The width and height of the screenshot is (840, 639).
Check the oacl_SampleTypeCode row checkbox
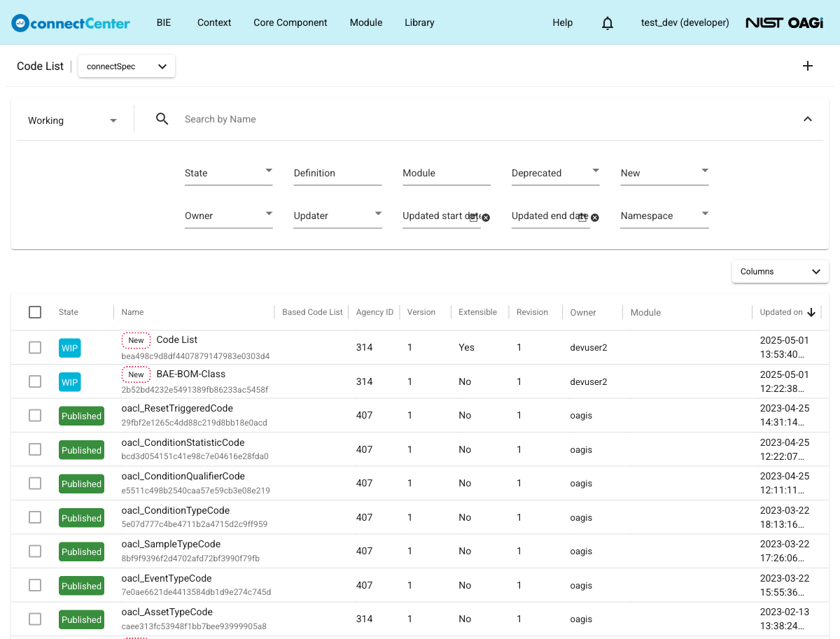(x=35, y=551)
